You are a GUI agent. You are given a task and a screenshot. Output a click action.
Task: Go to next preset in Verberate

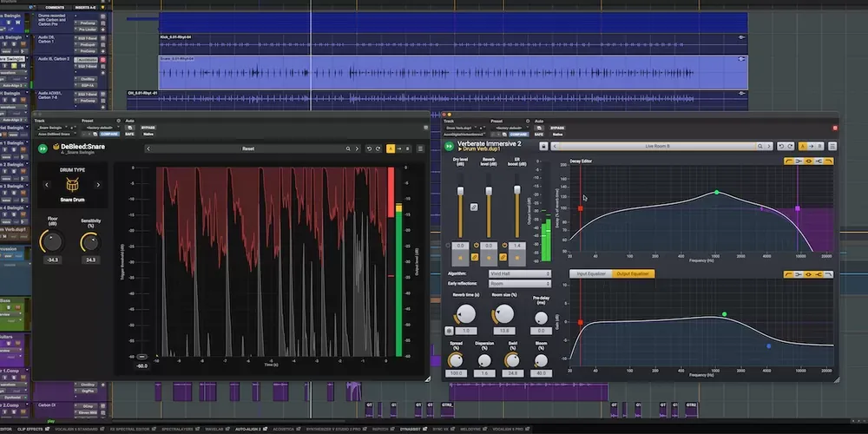[769, 146]
